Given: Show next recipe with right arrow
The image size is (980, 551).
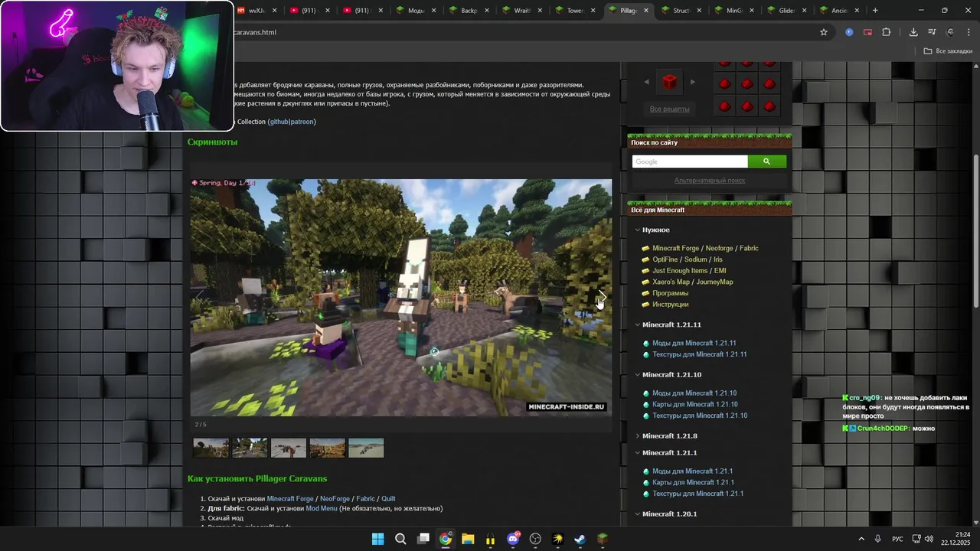Looking at the screenshot, I should coord(693,82).
